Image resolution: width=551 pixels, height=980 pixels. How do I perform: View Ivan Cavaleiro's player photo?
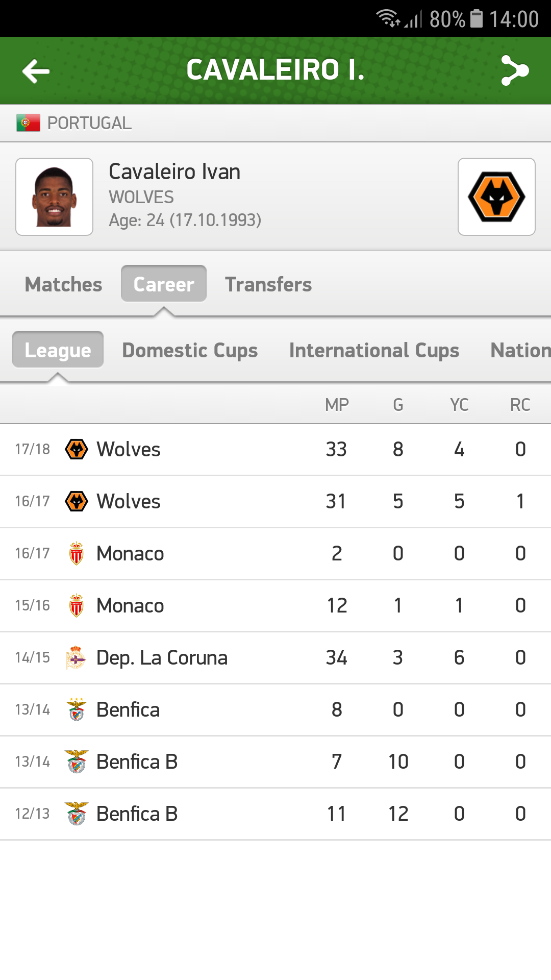point(55,197)
